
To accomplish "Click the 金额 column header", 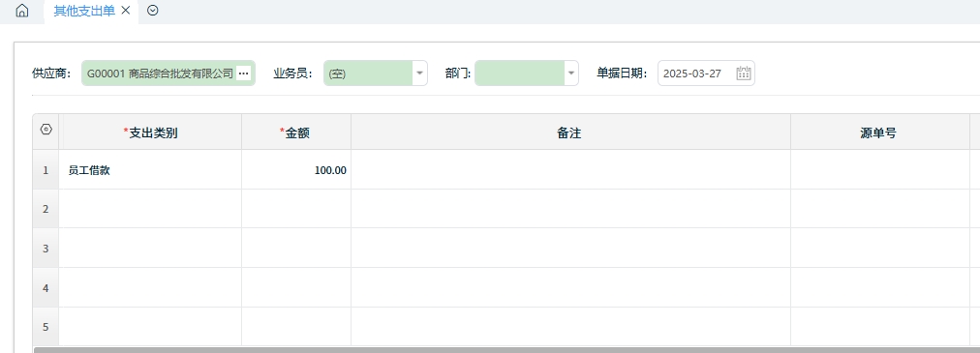I will (296, 132).
